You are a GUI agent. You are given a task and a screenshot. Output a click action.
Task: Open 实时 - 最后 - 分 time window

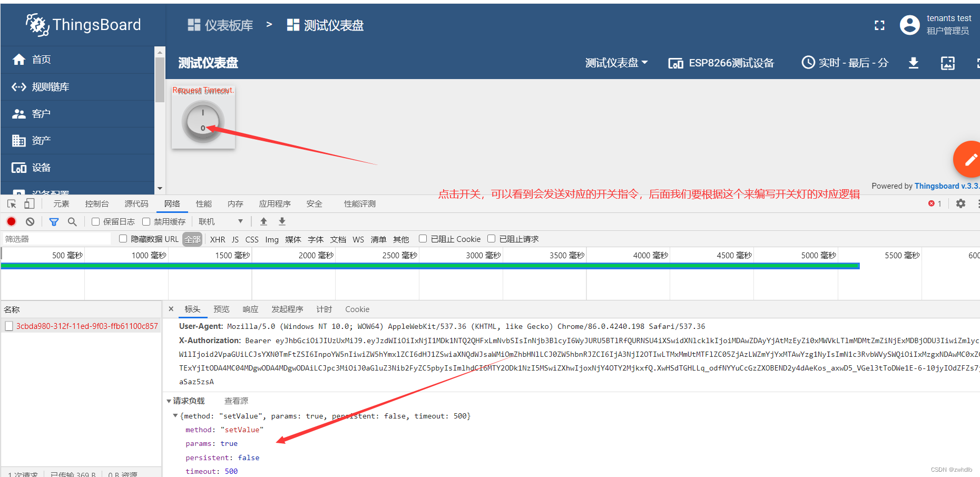(845, 63)
